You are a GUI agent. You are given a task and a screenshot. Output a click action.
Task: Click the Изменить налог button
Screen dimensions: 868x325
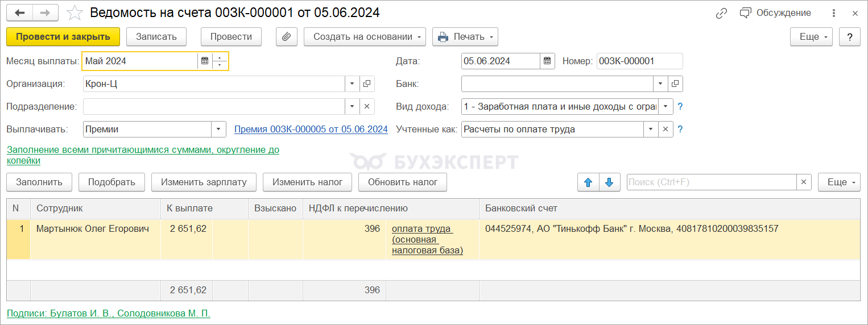coord(308,182)
